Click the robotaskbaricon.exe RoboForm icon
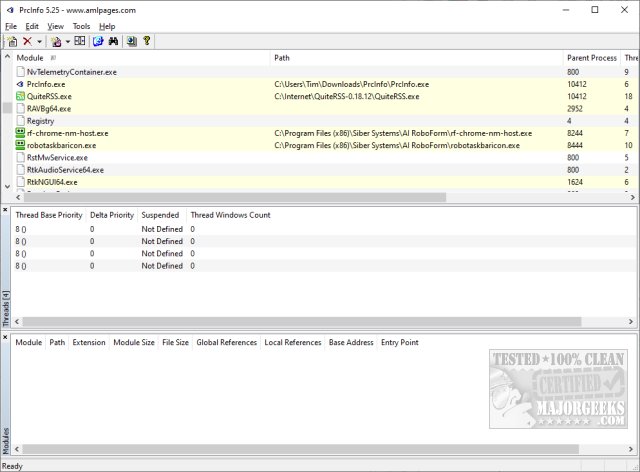The image size is (640, 472). (20, 145)
